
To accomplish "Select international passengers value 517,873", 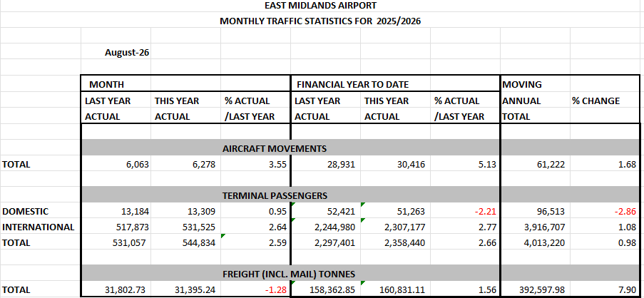I will [134, 227].
